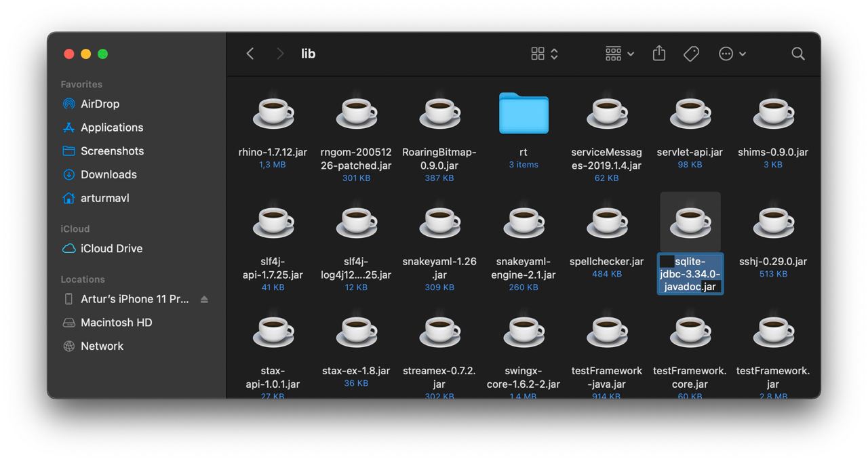This screenshot has width=868, height=461.
Task: Select Artur's iPhone 11 Pro device
Action: coord(135,299)
